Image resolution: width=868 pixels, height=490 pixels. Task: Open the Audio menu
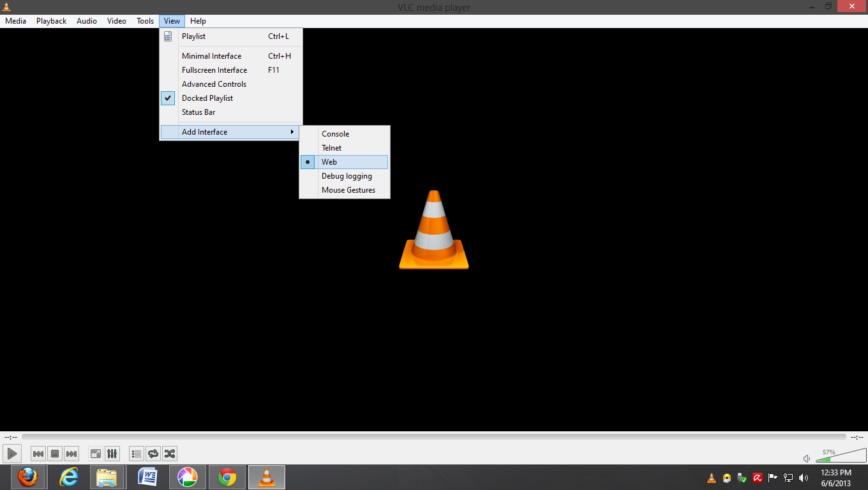coord(87,21)
